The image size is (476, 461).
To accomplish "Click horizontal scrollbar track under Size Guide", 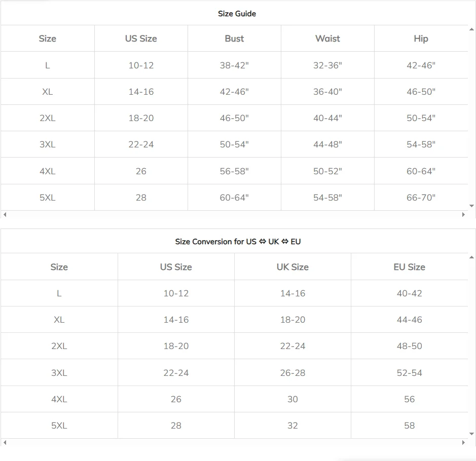I will click(x=233, y=215).
